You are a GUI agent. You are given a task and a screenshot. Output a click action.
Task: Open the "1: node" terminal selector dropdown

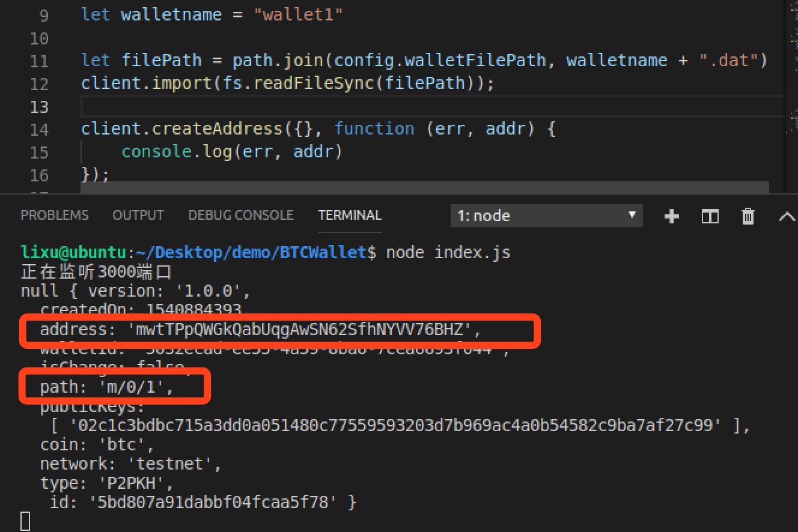[x=546, y=216]
